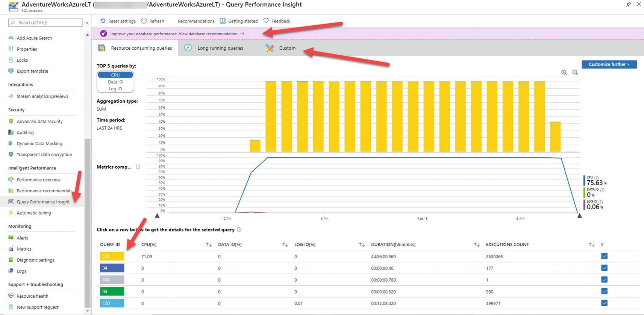Image resolution: width=644 pixels, height=315 pixels.
Task: Click the Auditing icon
Action: (x=11, y=132)
